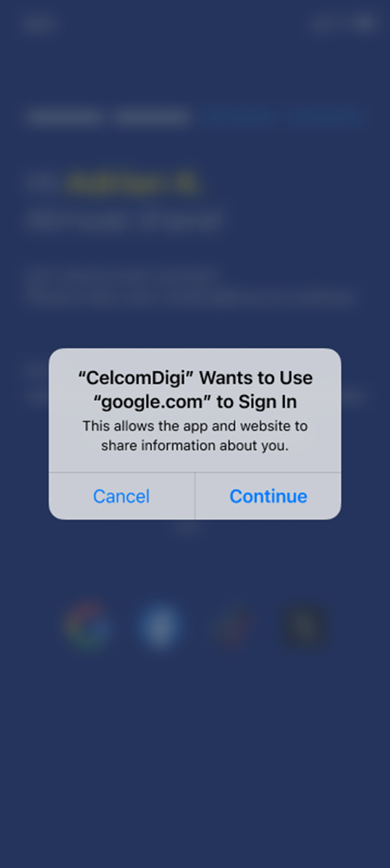Tap the blurred yellow heading text
The width and height of the screenshot is (390, 868).
[131, 183]
